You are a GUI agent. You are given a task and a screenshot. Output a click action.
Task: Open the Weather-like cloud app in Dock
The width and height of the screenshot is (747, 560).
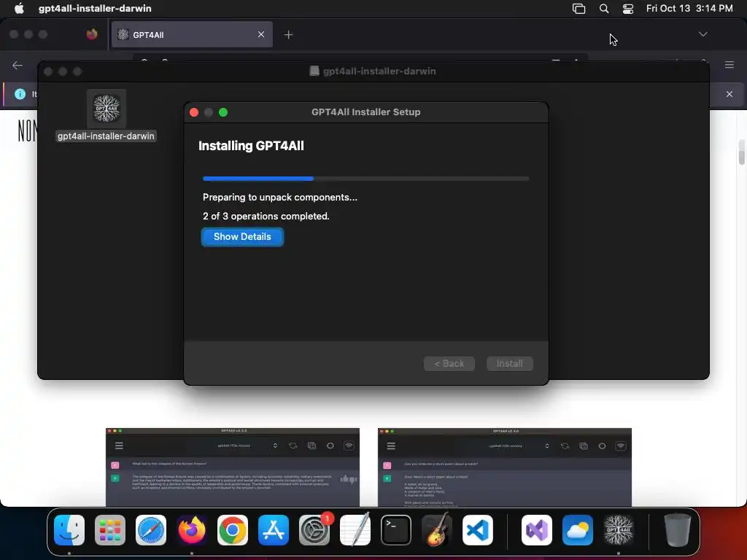[578, 530]
